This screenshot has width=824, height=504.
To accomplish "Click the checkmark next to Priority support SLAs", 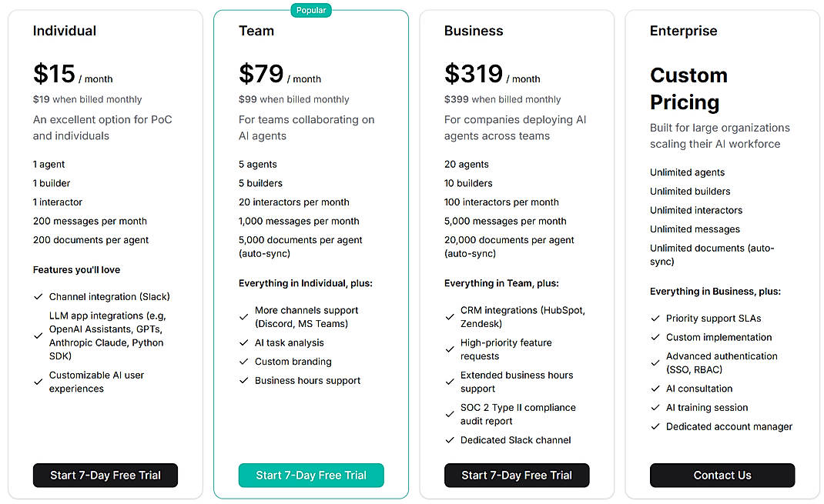I will pyautogui.click(x=655, y=318).
